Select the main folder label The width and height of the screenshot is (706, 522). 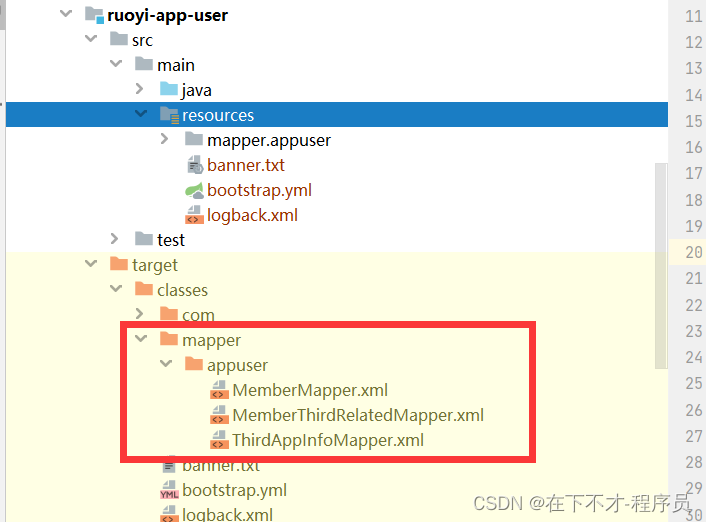point(176,65)
